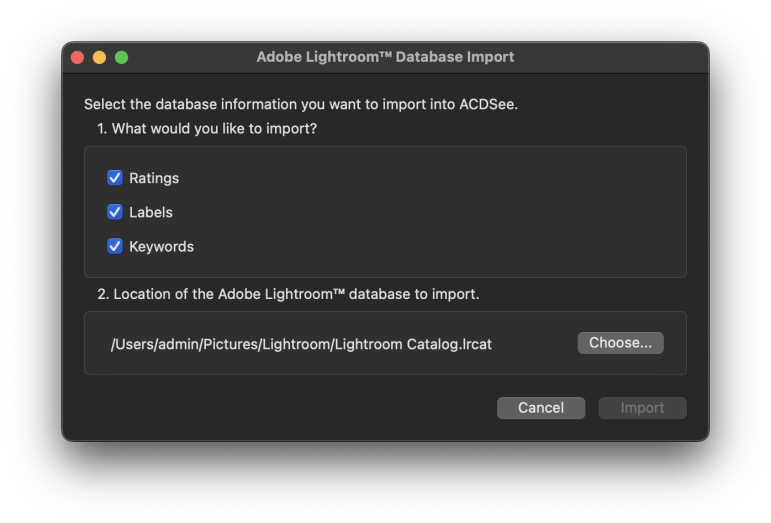This screenshot has height=523, width=771.
Task: Minimize the window using the yellow button
Action: [x=99, y=58]
